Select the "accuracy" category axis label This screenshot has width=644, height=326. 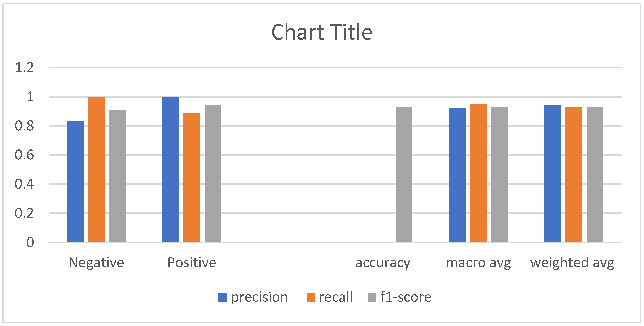coord(383,263)
